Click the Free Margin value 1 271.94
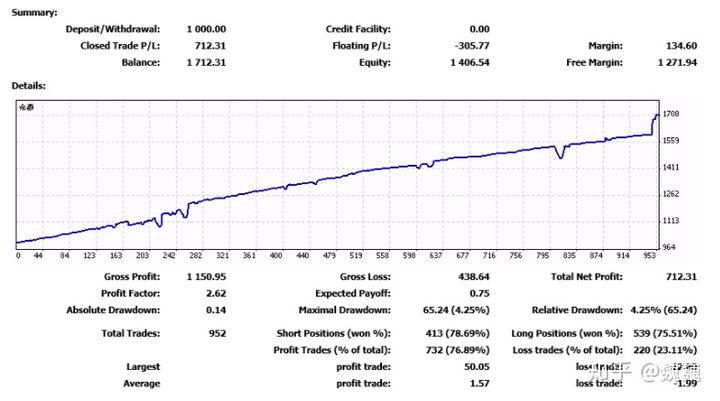Image resolution: width=720 pixels, height=401 pixels. coord(672,62)
